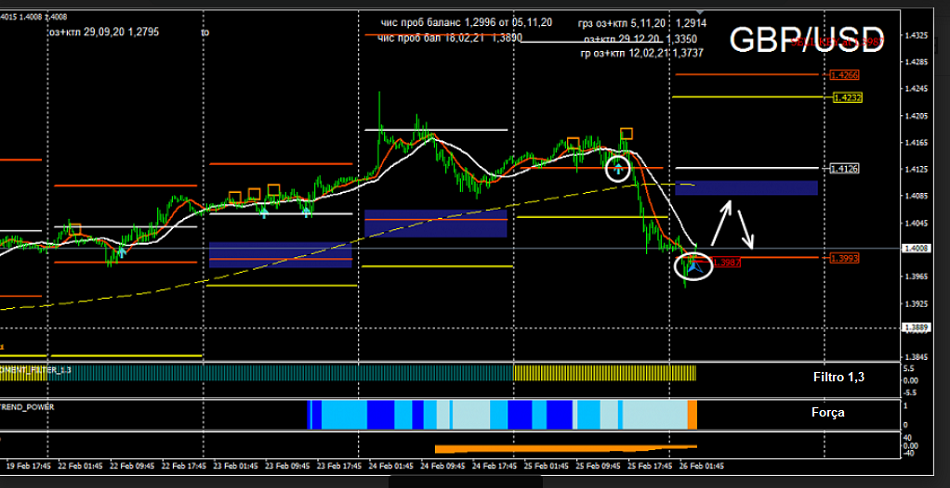
Task: Select the orange 1.4266 level label
Action: point(844,75)
